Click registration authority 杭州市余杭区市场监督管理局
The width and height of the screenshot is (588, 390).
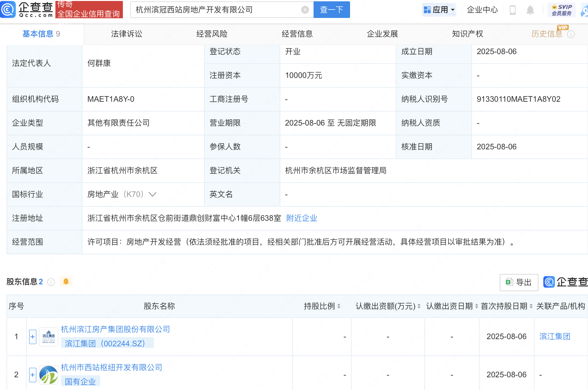coord(336,171)
